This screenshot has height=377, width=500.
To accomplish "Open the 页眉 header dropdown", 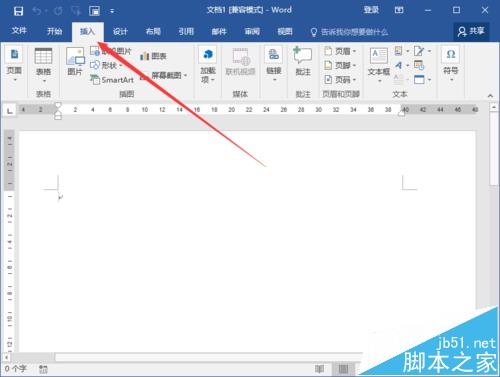I will [x=341, y=51].
